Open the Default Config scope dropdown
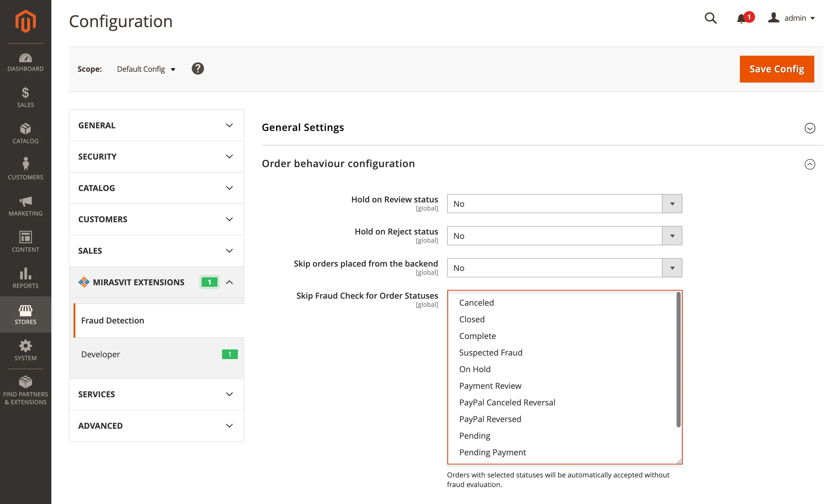Viewport: 840px width, 504px height. tap(146, 69)
